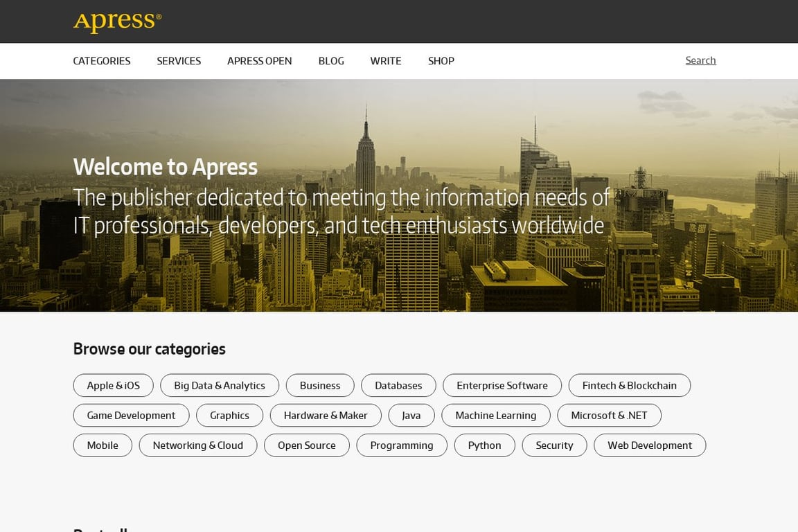This screenshot has width=798, height=532.
Task: Choose the Programming category
Action: 402,445
